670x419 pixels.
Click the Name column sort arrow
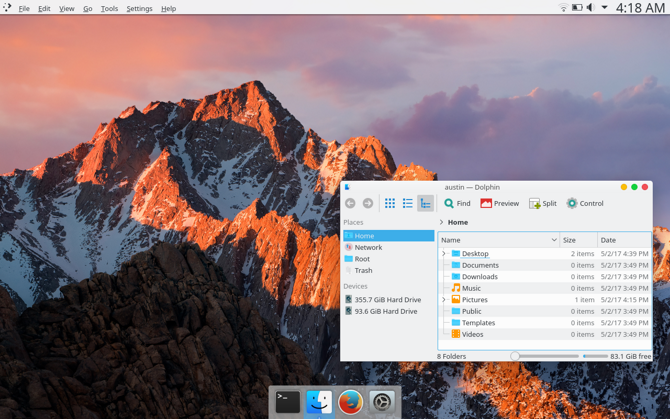pos(554,240)
